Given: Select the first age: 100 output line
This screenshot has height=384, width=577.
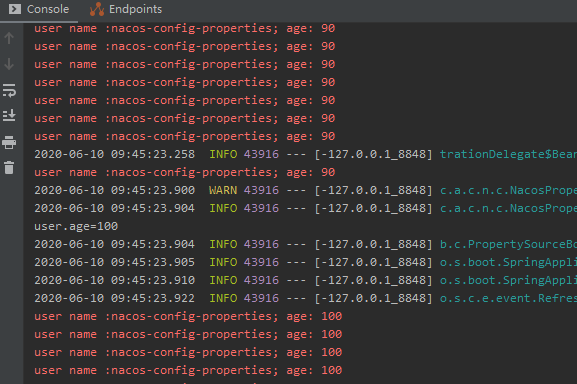Looking at the screenshot, I should click(188, 316).
